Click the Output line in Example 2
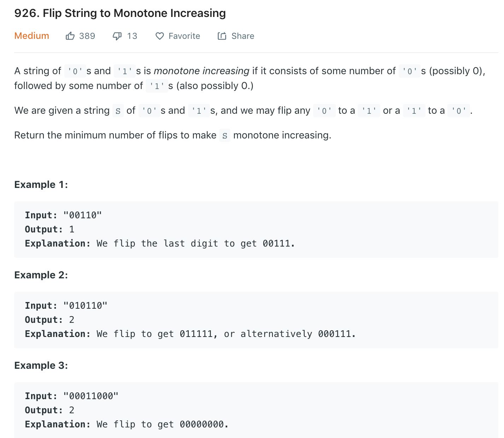 pyautogui.click(x=49, y=320)
